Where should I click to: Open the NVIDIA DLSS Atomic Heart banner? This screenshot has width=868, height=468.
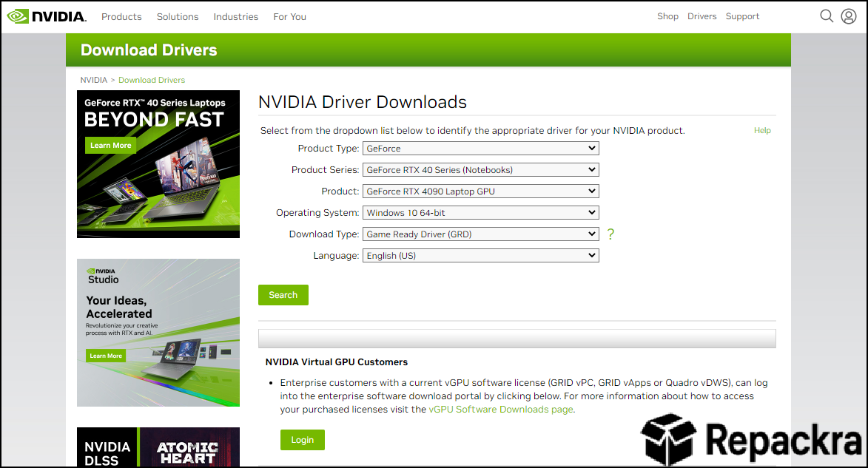[158, 447]
